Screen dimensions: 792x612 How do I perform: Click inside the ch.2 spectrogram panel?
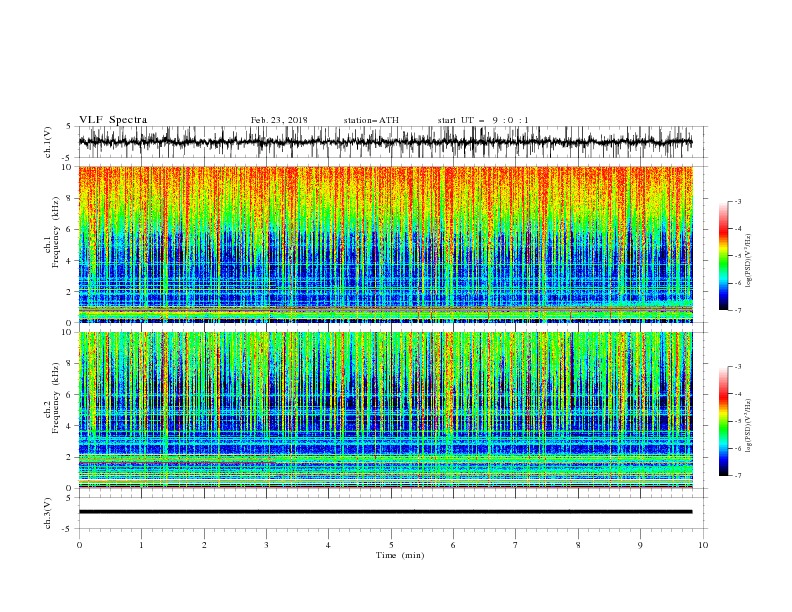[x=385, y=410]
